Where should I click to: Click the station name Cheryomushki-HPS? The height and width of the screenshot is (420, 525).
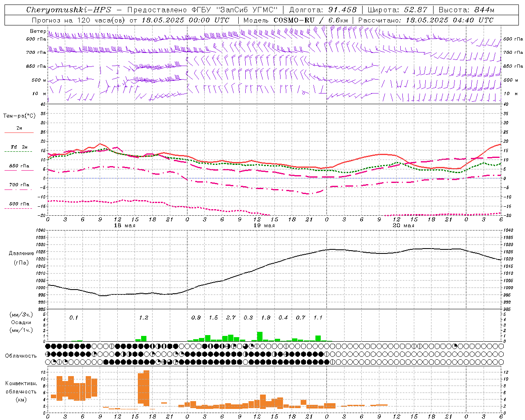[68, 10]
